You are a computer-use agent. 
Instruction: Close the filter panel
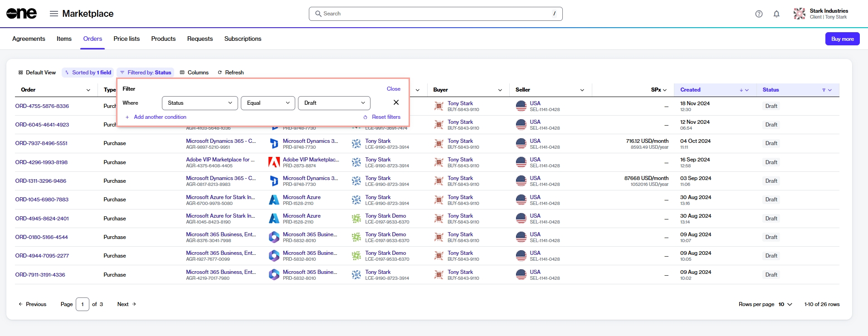[393, 89]
